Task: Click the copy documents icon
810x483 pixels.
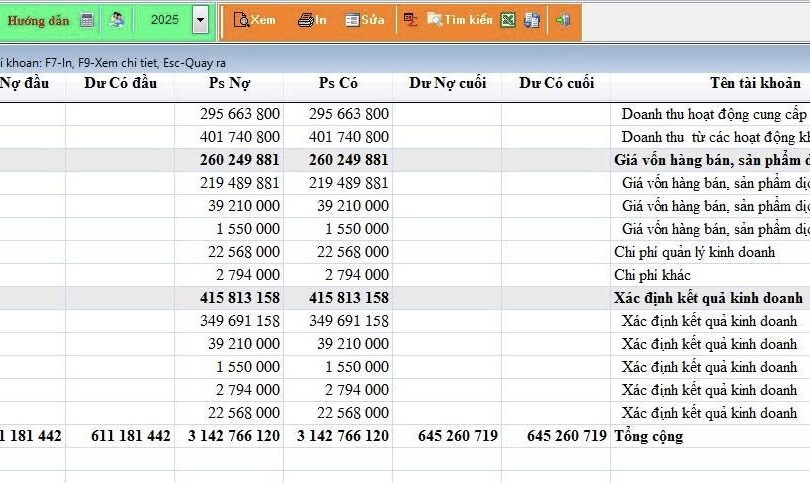Action: point(531,20)
